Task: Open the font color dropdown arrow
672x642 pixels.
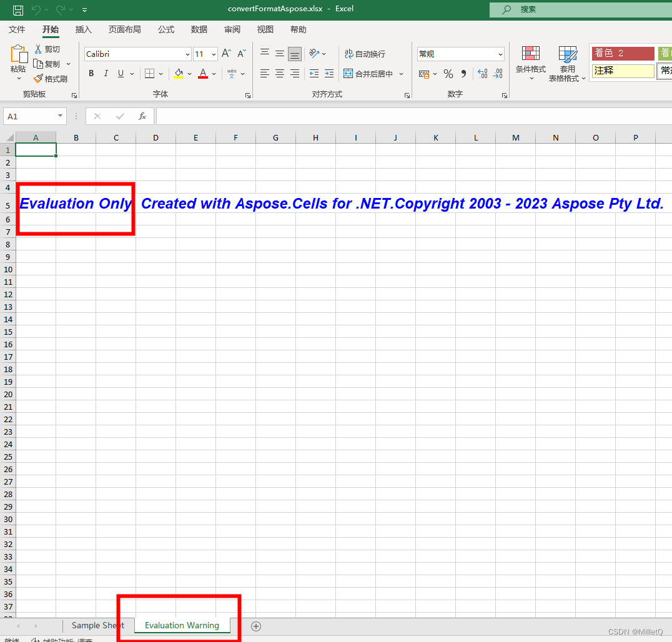Action: (x=214, y=74)
